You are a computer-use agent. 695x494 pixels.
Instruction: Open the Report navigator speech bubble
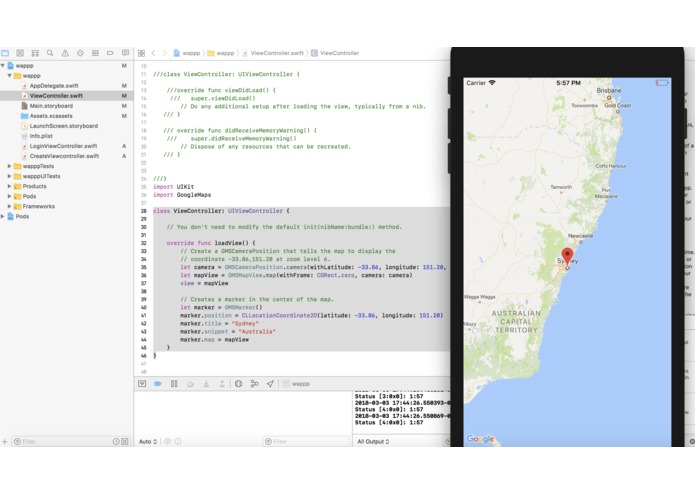click(x=125, y=53)
